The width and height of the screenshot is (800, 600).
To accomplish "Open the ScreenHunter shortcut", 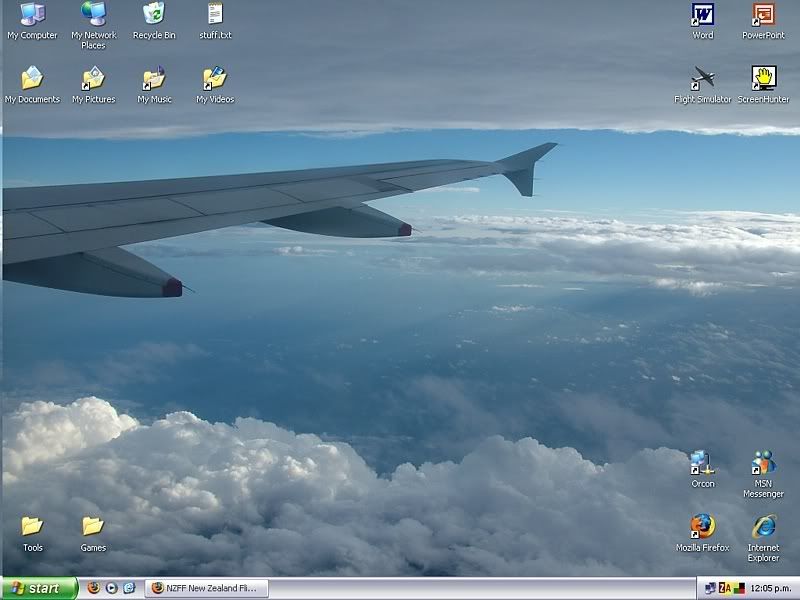I will (763, 79).
